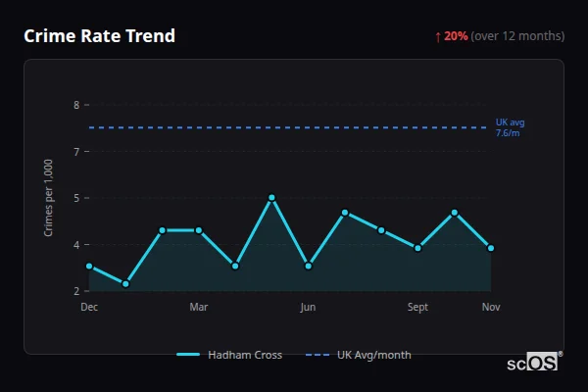Select the December data point on the line
Screen dimensions: 588x392
89,266
